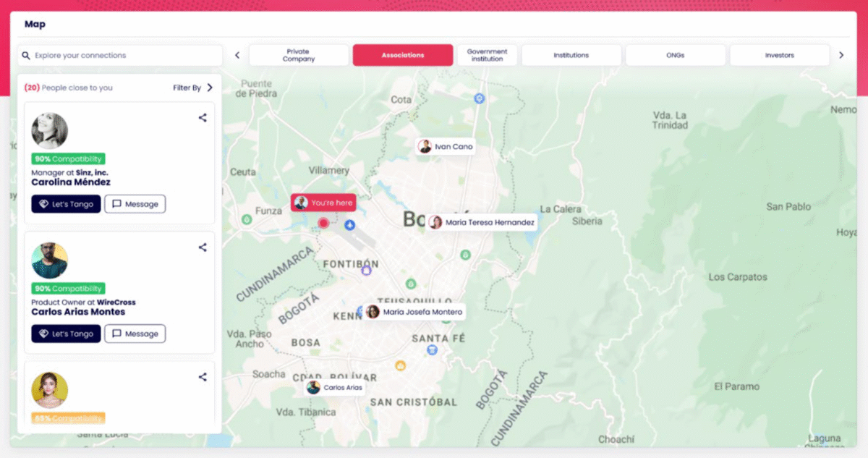
Task: Click the purple marker near Fontibón
Action: pos(366,271)
